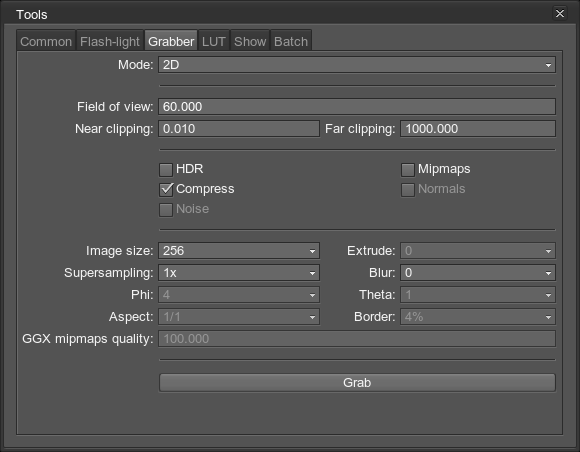Switch to the Common tab

click(46, 41)
